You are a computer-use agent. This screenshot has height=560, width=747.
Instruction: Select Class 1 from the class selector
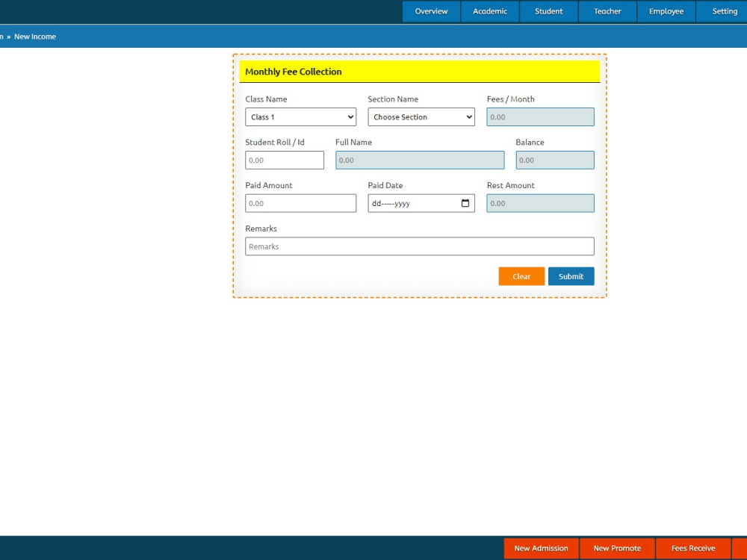pyautogui.click(x=300, y=116)
